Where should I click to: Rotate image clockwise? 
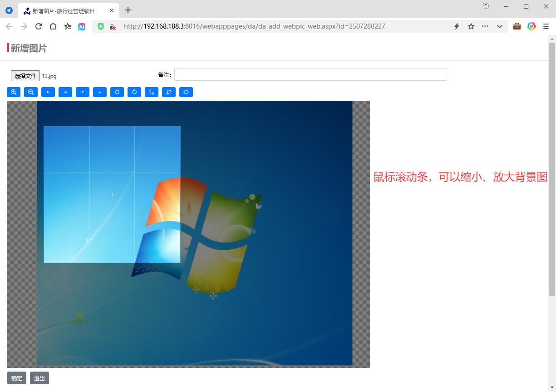tap(134, 92)
